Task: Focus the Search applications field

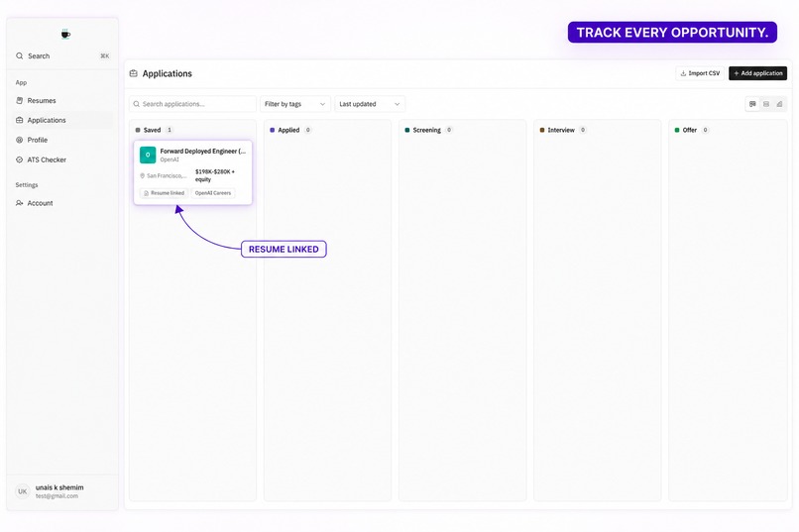Action: [x=192, y=104]
